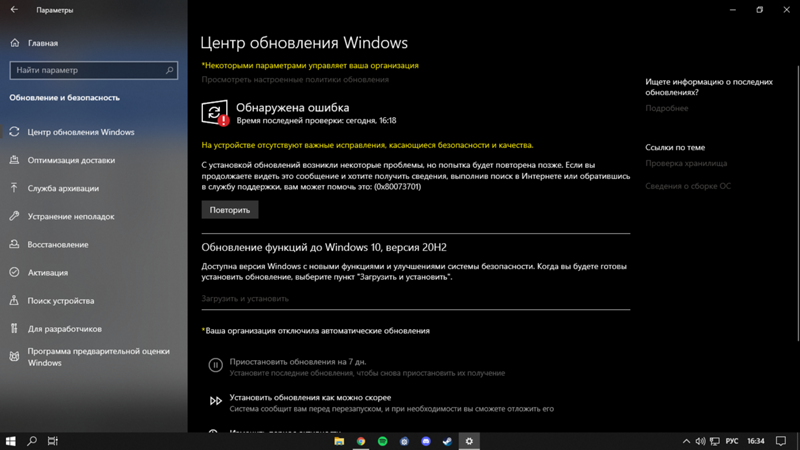Open Steam from taskbar
The height and width of the screenshot is (450, 800).
(x=447, y=441)
